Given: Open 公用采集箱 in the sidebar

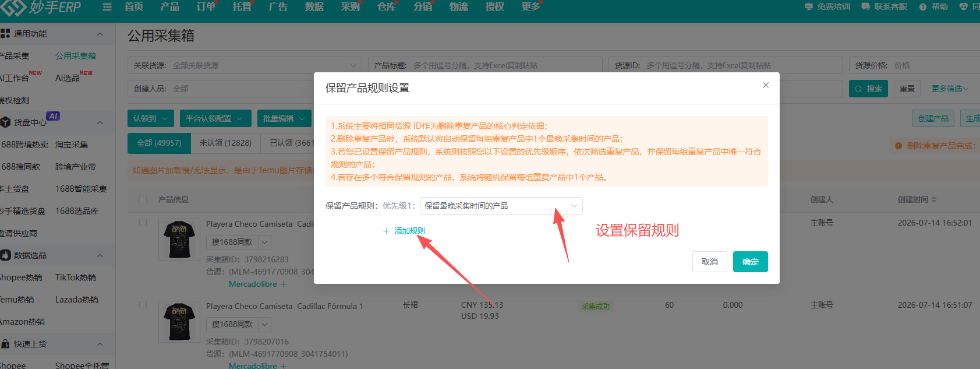Looking at the screenshot, I should click(76, 56).
